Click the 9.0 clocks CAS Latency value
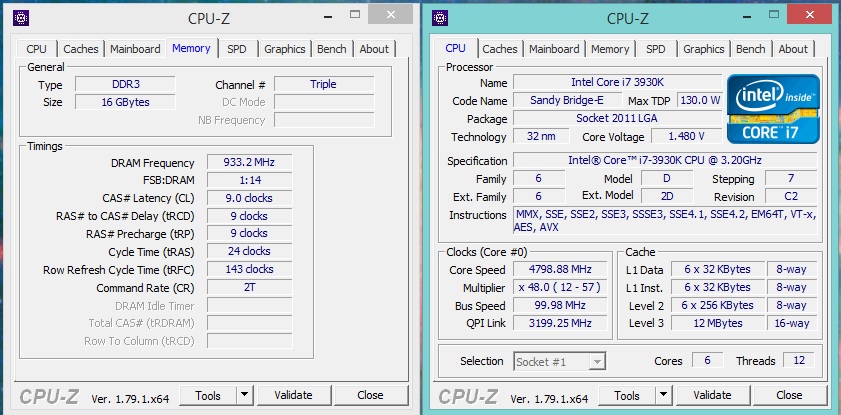Viewport: 841px width, 415px height. 249,198
